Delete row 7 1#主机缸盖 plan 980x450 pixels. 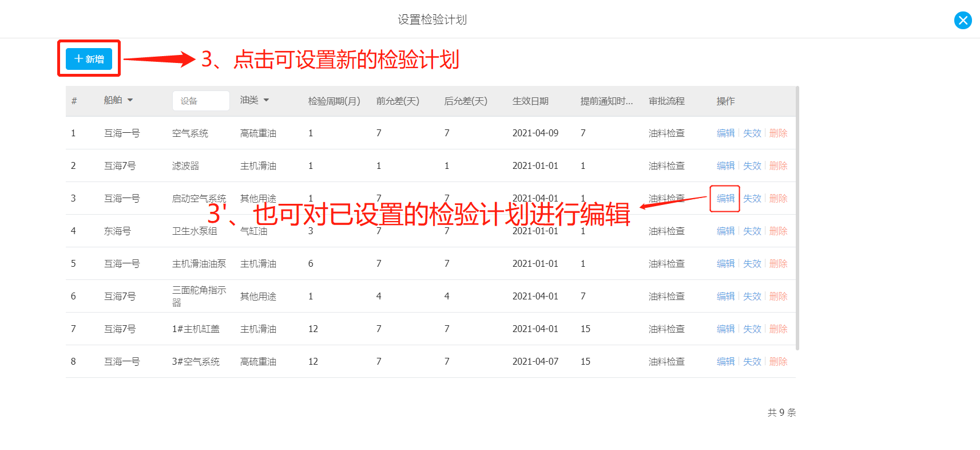[778, 329]
